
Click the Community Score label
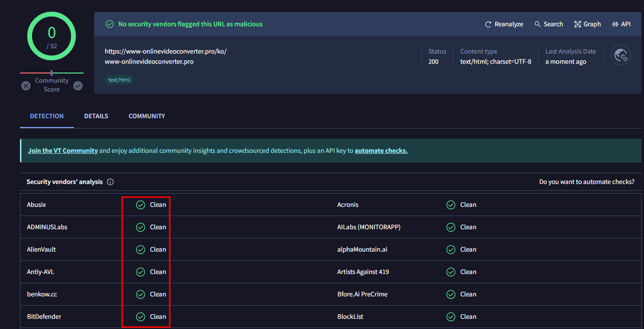(x=52, y=85)
